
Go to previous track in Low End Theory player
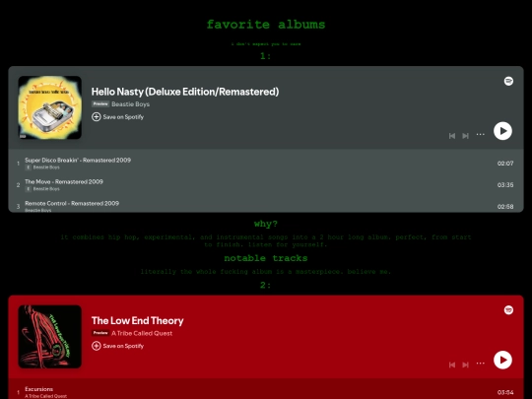click(452, 365)
